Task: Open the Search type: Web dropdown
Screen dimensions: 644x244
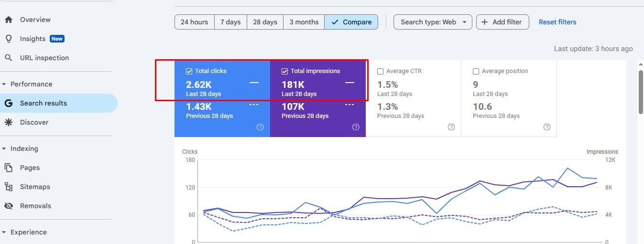Action: click(433, 22)
